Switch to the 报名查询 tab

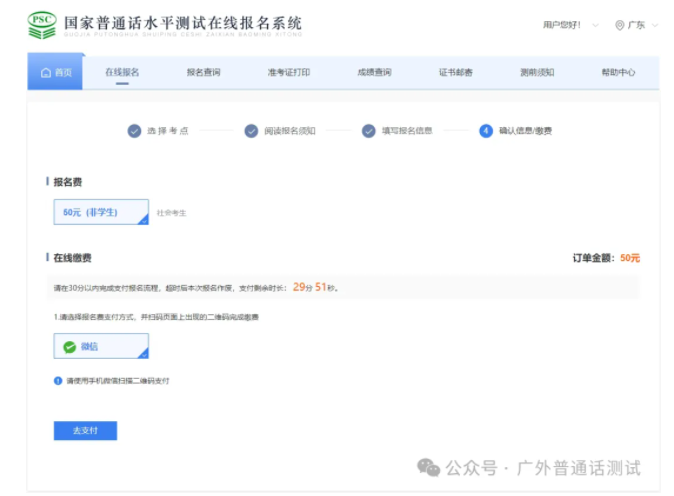pos(203,73)
